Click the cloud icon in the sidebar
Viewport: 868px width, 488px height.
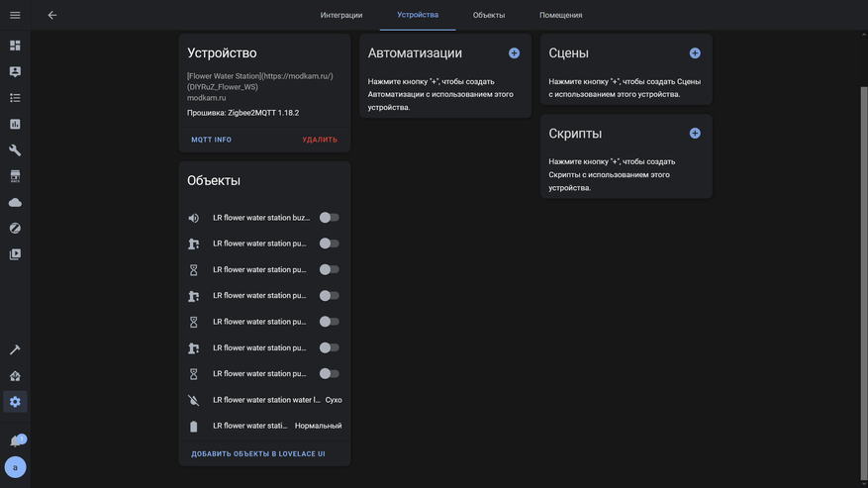click(15, 202)
